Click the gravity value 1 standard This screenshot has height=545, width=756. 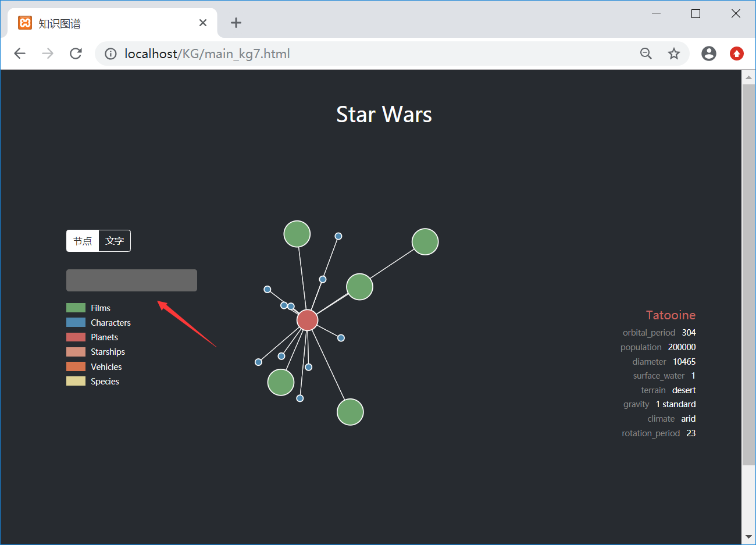(x=676, y=404)
